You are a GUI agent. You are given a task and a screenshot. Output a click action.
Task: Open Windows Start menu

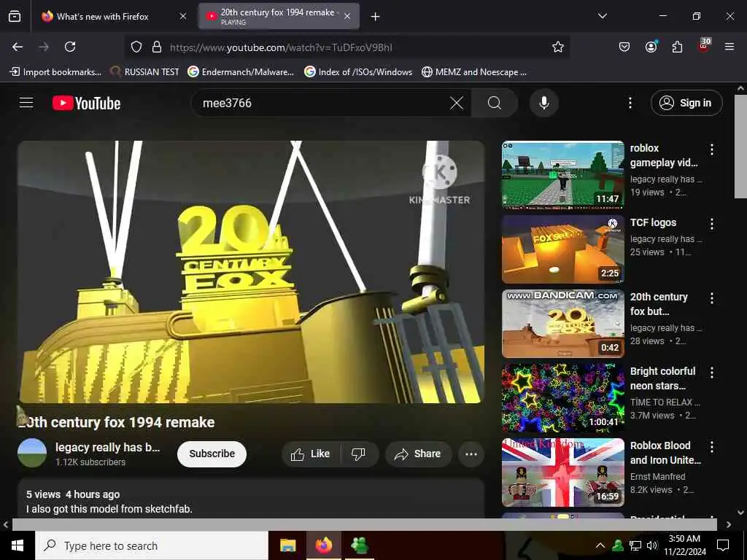[x=18, y=545]
